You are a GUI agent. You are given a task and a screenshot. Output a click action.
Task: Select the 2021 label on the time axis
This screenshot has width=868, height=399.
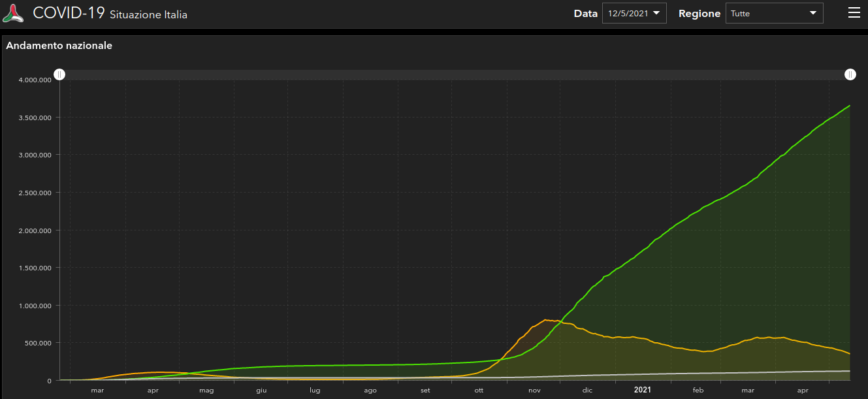coord(643,390)
